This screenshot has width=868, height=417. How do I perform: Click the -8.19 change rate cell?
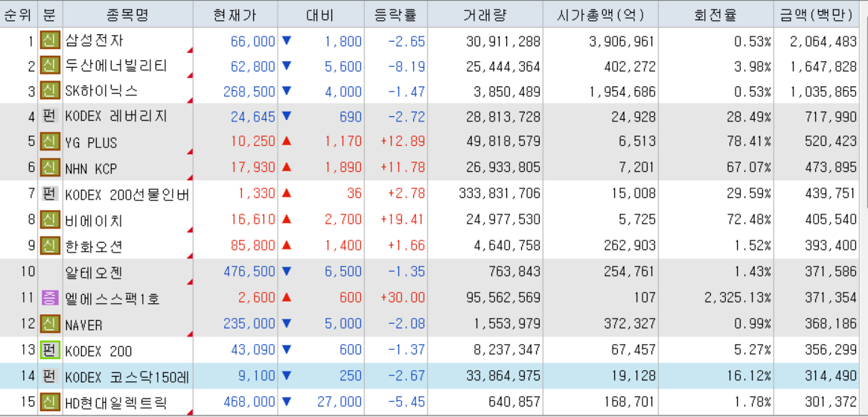[406, 66]
